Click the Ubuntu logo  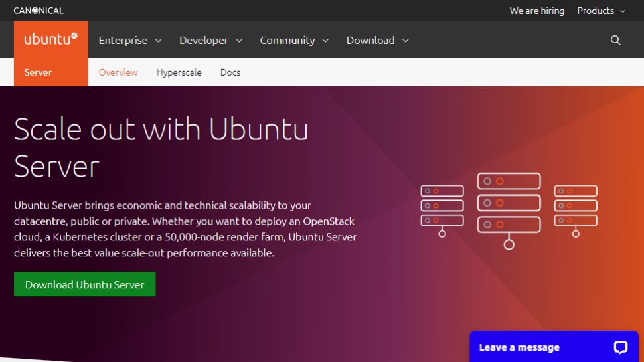click(x=50, y=39)
